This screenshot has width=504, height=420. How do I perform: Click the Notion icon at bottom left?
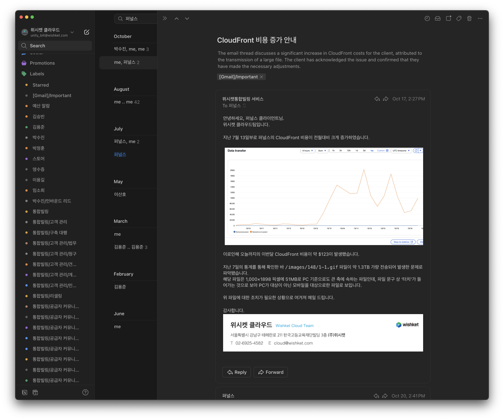point(25,392)
